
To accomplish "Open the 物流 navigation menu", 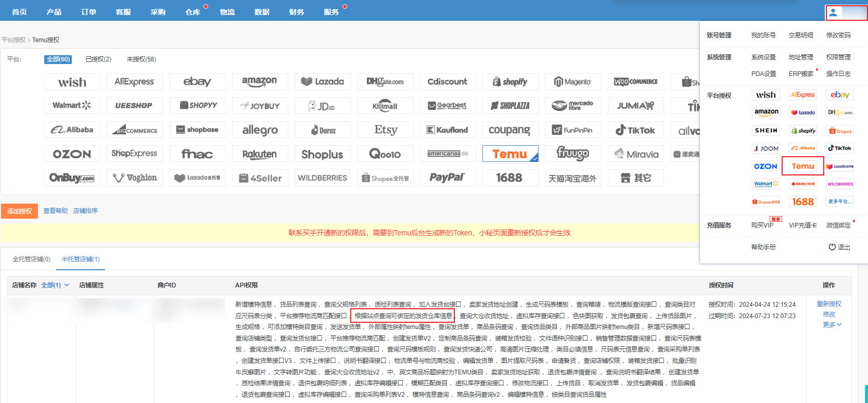I will tap(227, 12).
